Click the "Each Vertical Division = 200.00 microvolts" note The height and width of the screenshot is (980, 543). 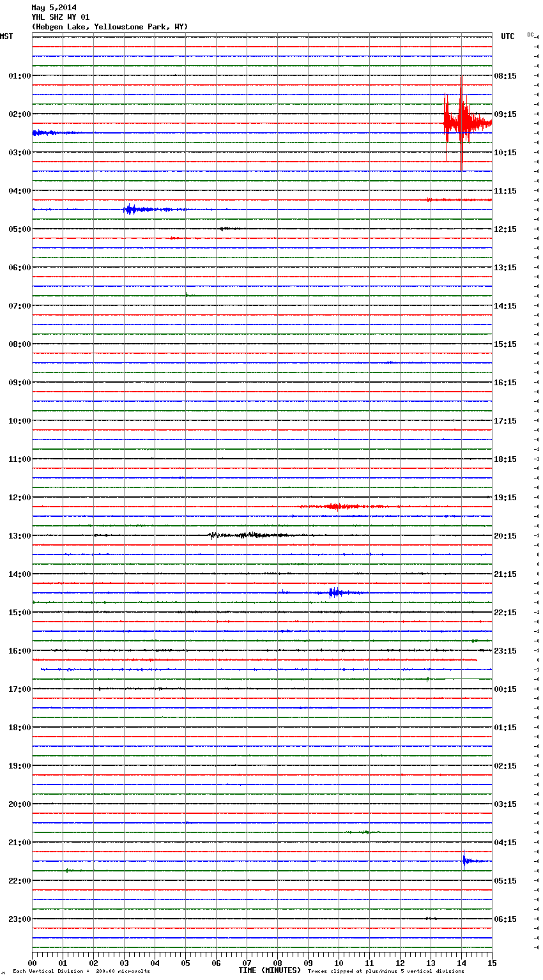point(81,972)
